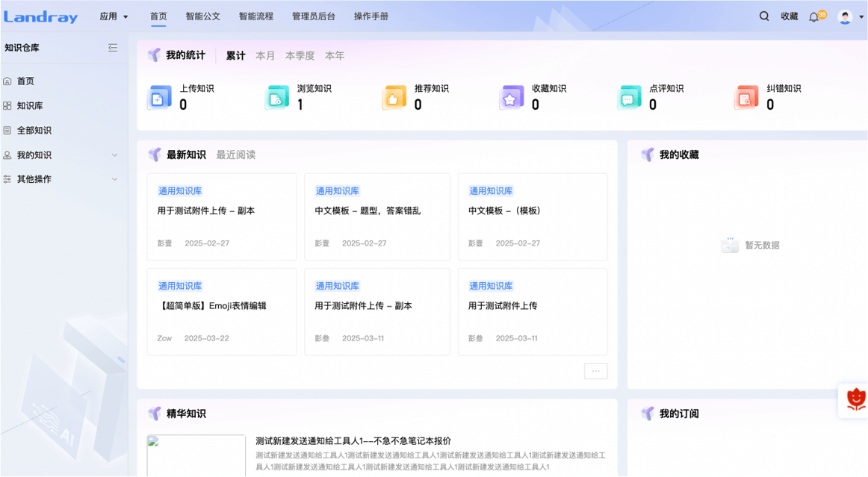Open the red mascot assistant icon
The height and width of the screenshot is (477, 868).
pos(855,400)
